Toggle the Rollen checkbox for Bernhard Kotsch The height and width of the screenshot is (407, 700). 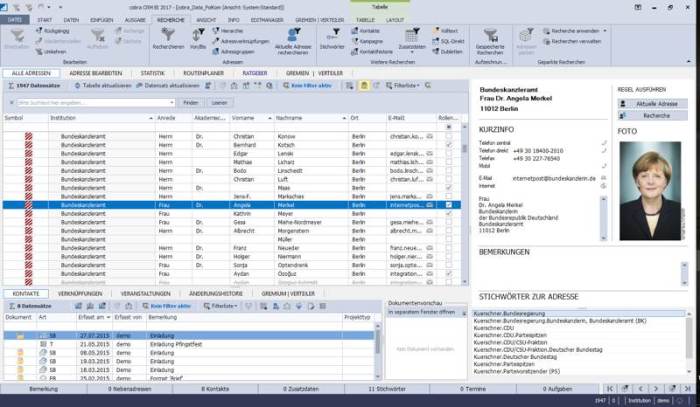[448, 145]
